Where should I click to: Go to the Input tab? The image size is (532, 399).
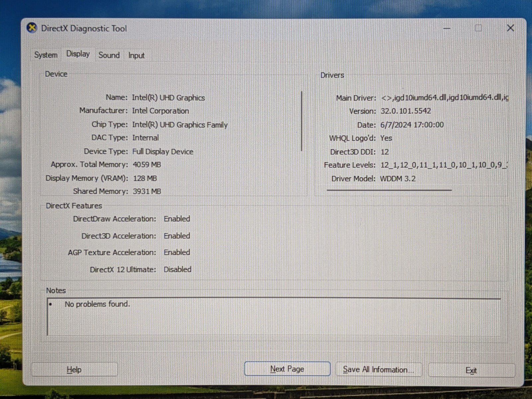point(136,56)
